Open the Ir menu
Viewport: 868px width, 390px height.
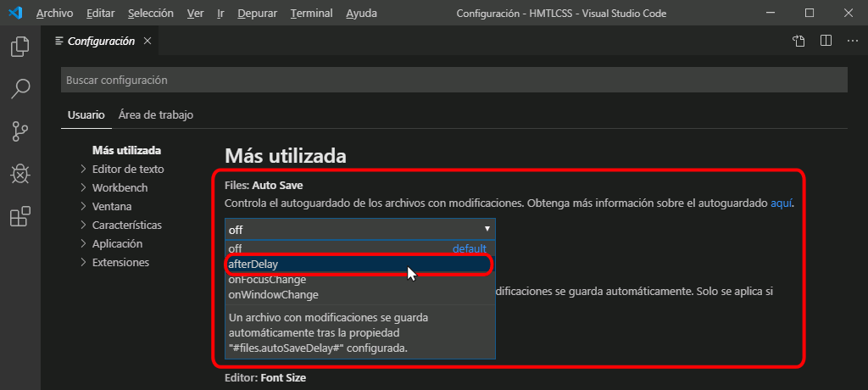click(x=220, y=14)
